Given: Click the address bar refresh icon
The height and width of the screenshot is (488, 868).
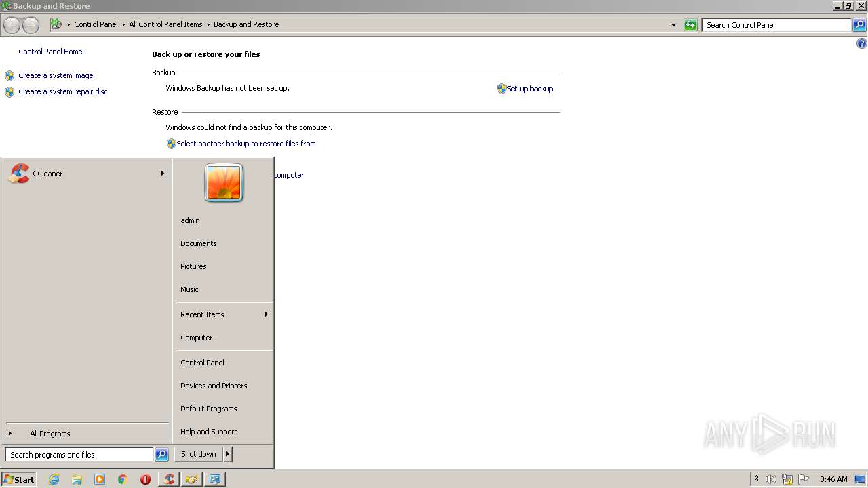Looking at the screenshot, I should pyautogui.click(x=690, y=25).
